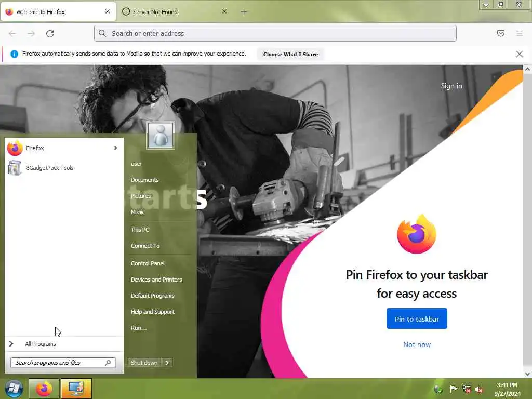Click the Not now link
This screenshot has height=399, width=532.
417,344
